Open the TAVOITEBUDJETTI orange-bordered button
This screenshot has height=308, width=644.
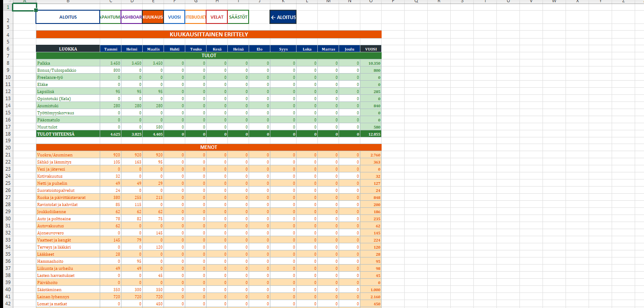(195, 17)
